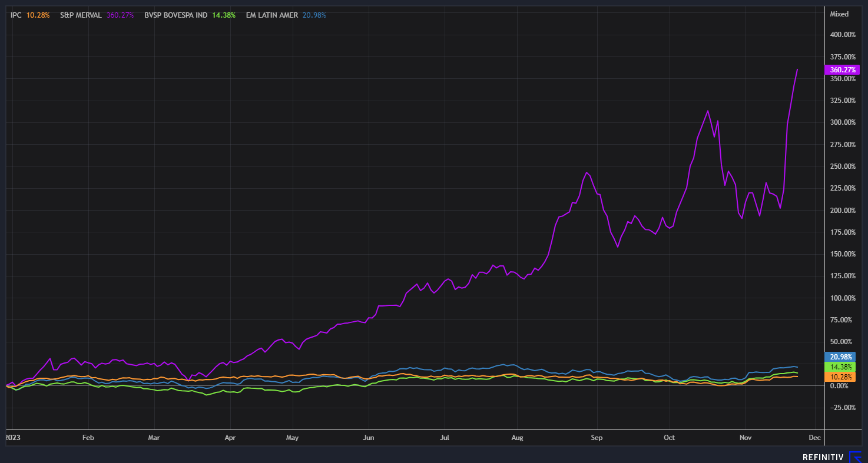Click the REFINITIV brand text
Viewport: 868px width, 463px height.
point(823,457)
